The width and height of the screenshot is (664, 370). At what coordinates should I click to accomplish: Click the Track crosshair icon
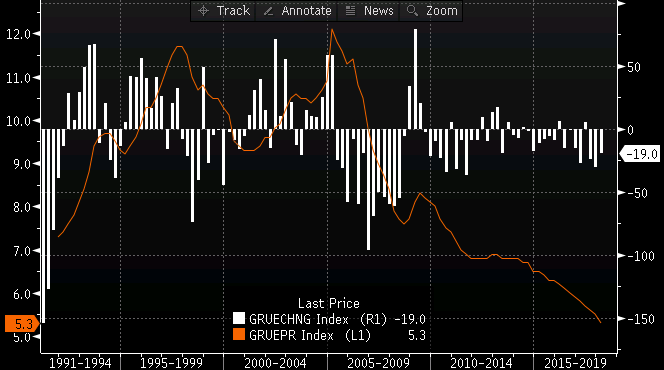point(203,11)
